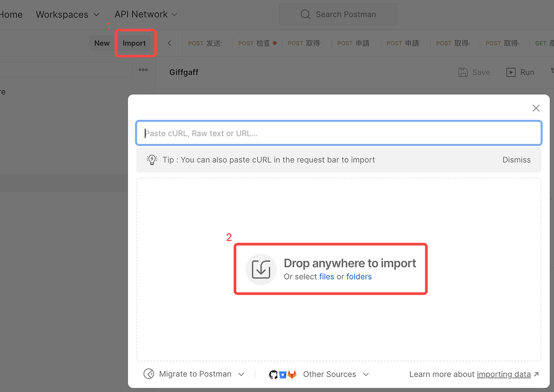Image resolution: width=554 pixels, height=392 pixels.
Task: Click the lightbulb tip icon
Action: coord(152,160)
